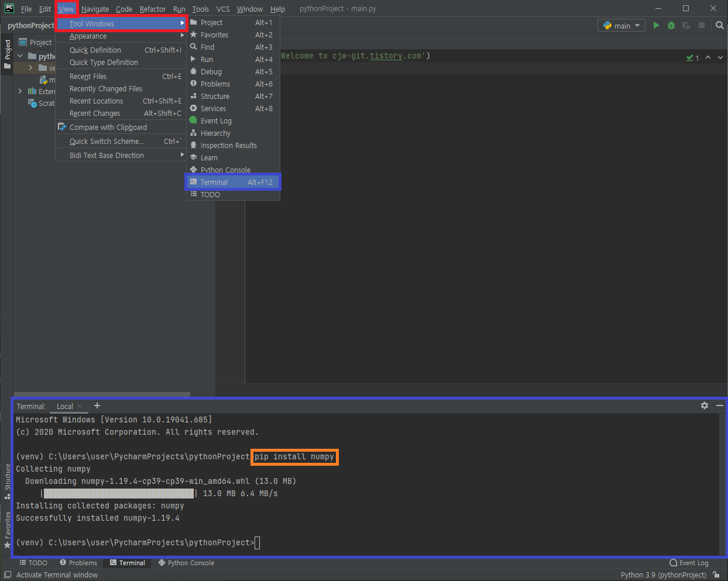
Task: Toggle the Favorites side stripe button
Action: (x=7, y=530)
